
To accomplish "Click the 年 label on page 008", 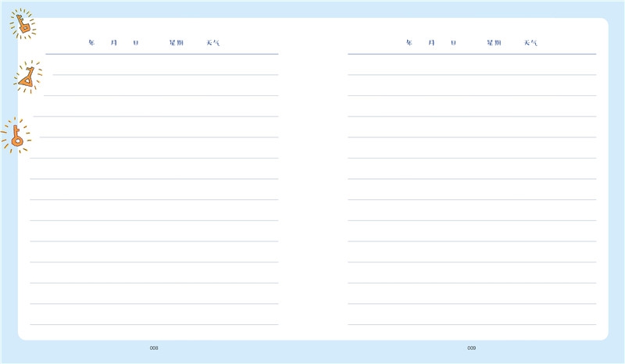I will 91,43.
